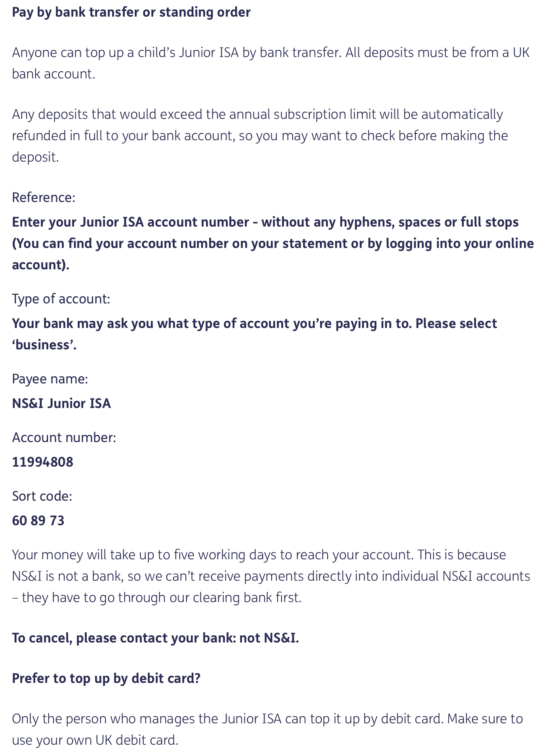
Task: Click the "Pay by bank transfer or standing order" heading
Action: 131,12
